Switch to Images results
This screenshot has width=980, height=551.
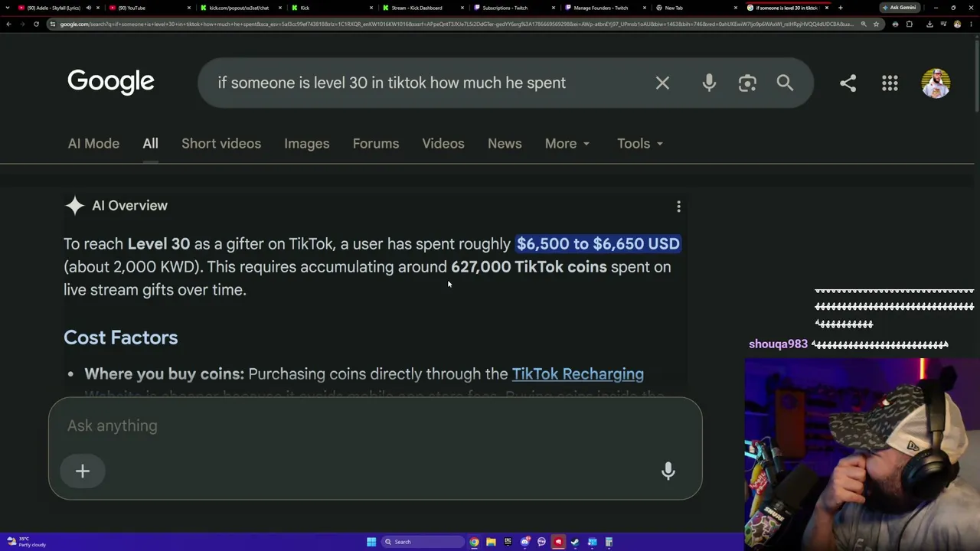(307, 144)
